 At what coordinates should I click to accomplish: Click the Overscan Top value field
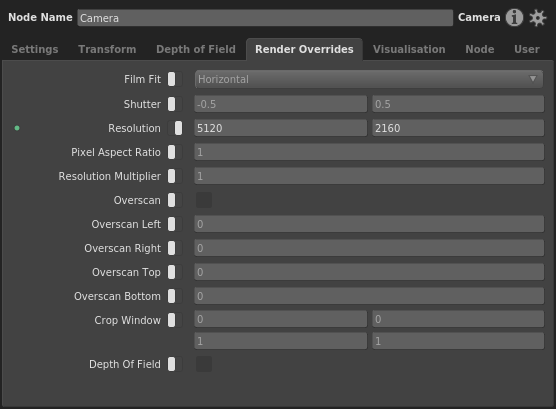point(369,272)
